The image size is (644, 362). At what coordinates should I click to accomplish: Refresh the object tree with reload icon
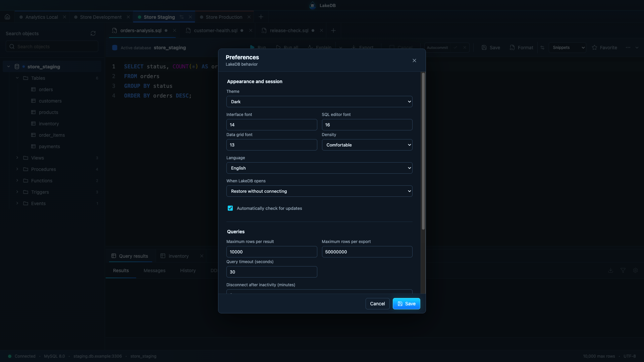pos(93,34)
